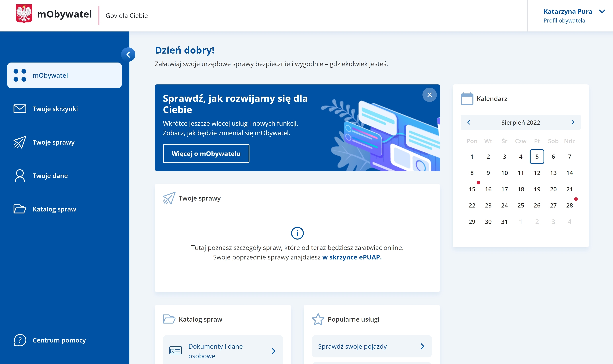Click the mObywatel four-dots icon
613x364 pixels.
point(20,75)
